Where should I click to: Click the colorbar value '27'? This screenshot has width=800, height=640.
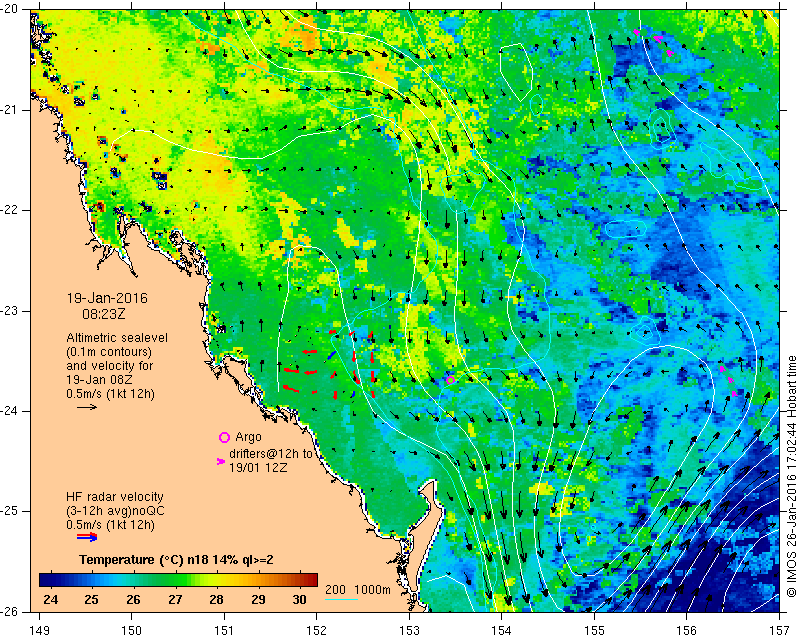(x=175, y=599)
